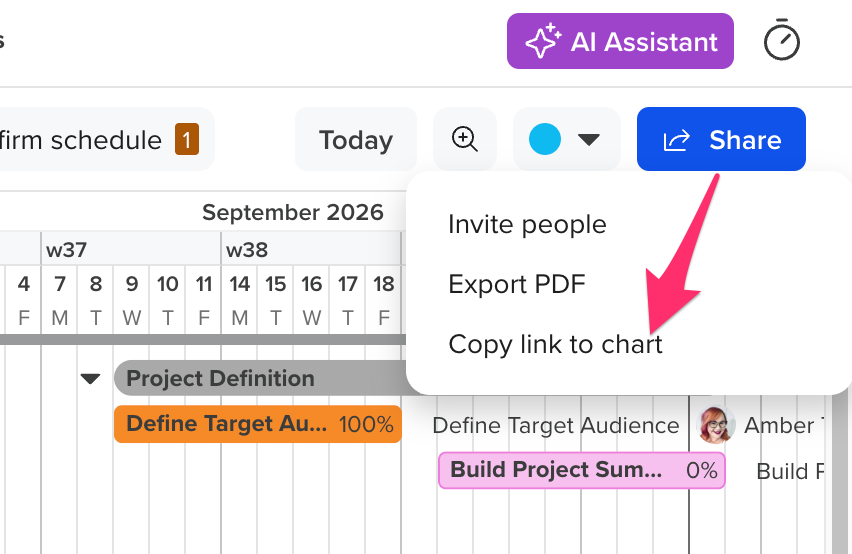Click the AI Assistant sparkle icon
The width and height of the screenshot is (852, 554).
pos(543,41)
